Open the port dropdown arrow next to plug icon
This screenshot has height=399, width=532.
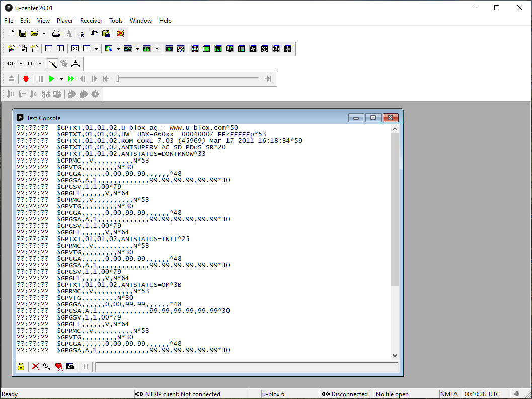[x=21, y=64]
